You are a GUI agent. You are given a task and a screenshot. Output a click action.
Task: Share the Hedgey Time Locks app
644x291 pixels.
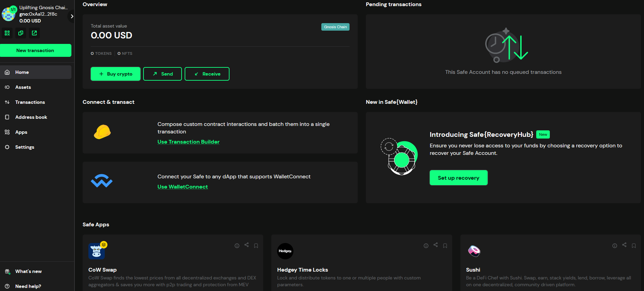pyautogui.click(x=436, y=245)
